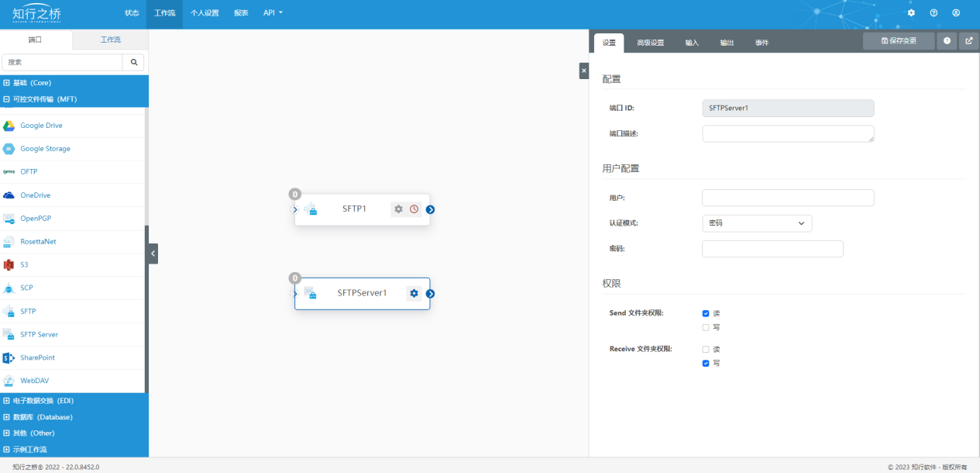The image size is (980, 473).
Task: Click the SharePoint link text
Action: 38,358
